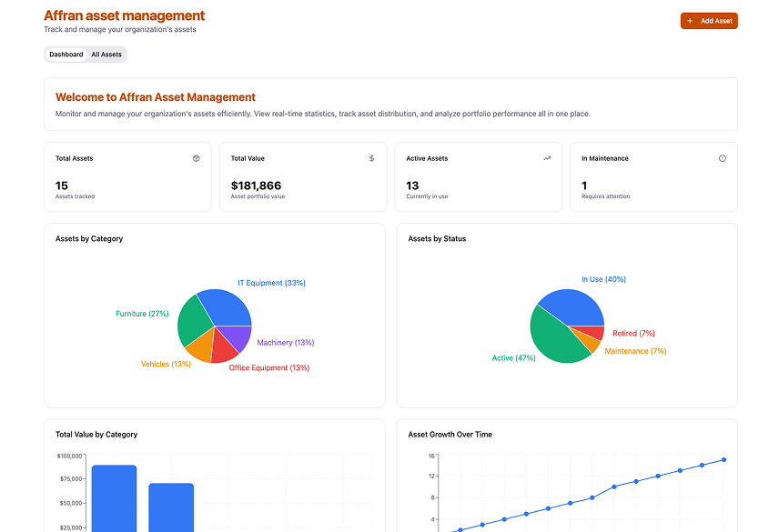Click the Retired (7%) label

click(633, 334)
